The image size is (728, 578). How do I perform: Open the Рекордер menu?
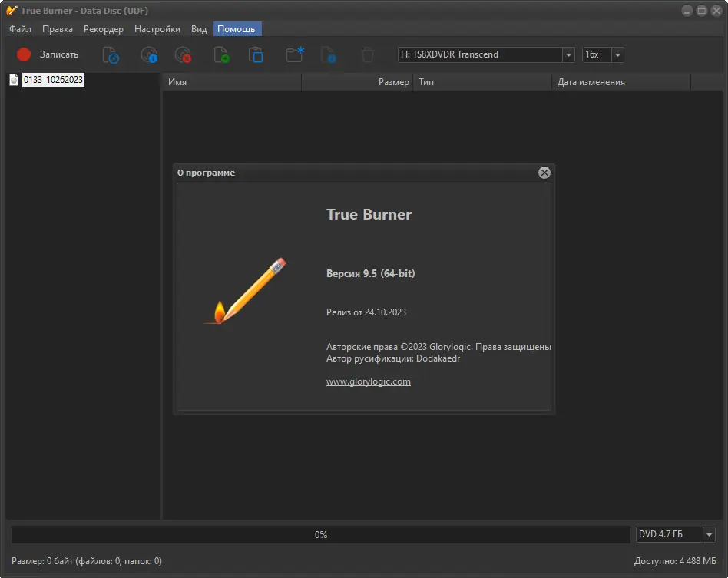(x=104, y=29)
